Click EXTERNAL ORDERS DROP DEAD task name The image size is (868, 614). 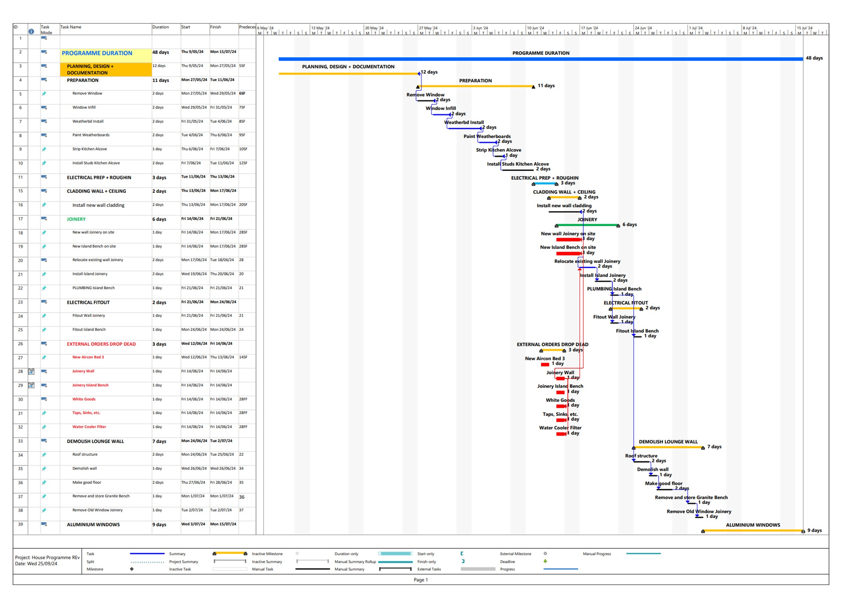(101, 344)
